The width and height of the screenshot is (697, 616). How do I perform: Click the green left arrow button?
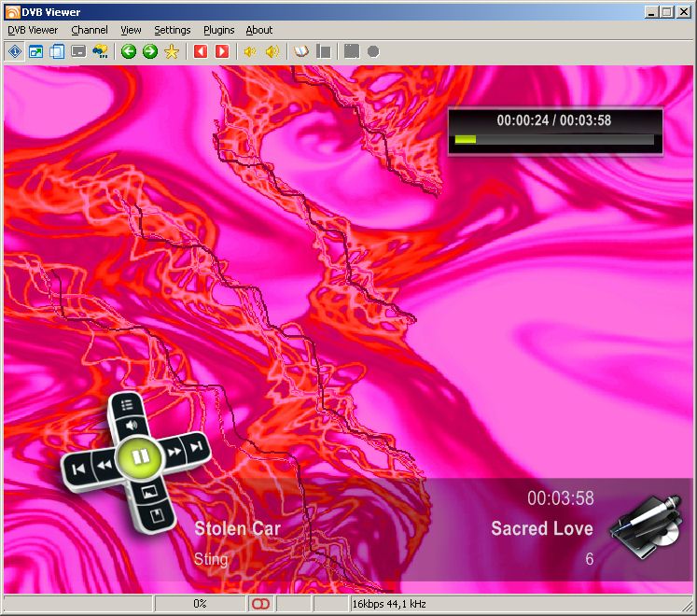[x=129, y=51]
